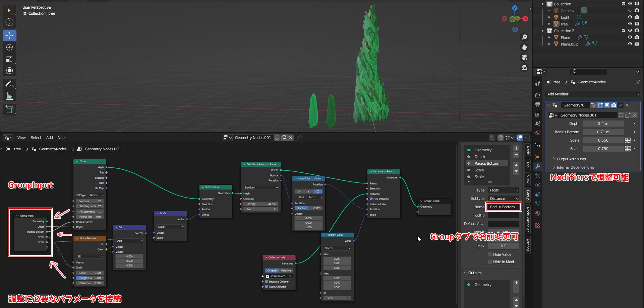
Task: Toggle visibility eye of the Light object
Action: 630,17
